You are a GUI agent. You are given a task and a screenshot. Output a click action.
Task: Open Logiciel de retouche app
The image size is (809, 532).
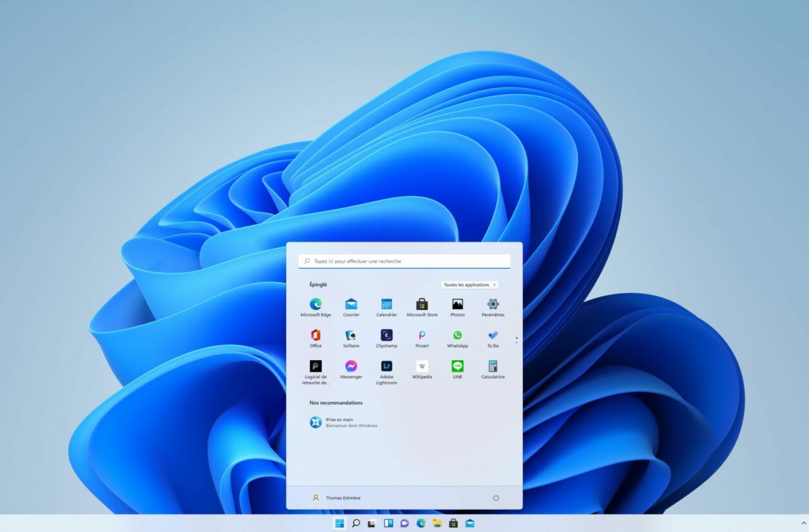(316, 372)
